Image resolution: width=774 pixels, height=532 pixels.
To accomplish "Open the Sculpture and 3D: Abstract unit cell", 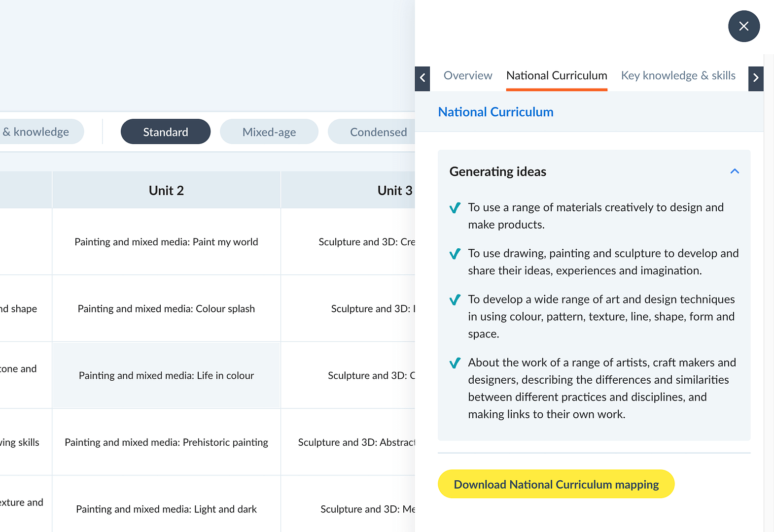I will [348, 442].
